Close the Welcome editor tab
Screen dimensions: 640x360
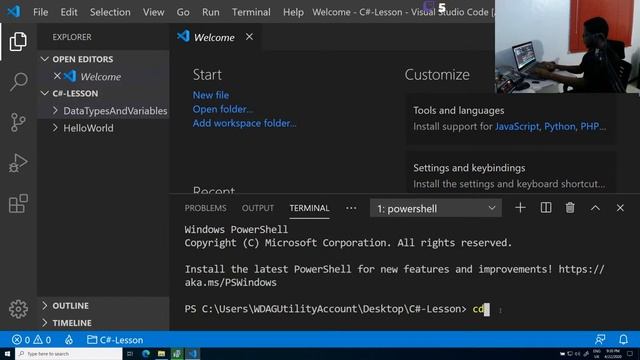(249, 37)
